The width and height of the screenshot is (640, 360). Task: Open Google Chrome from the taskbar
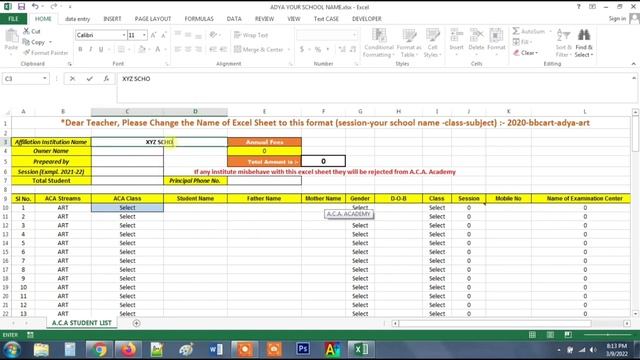(x=98, y=349)
